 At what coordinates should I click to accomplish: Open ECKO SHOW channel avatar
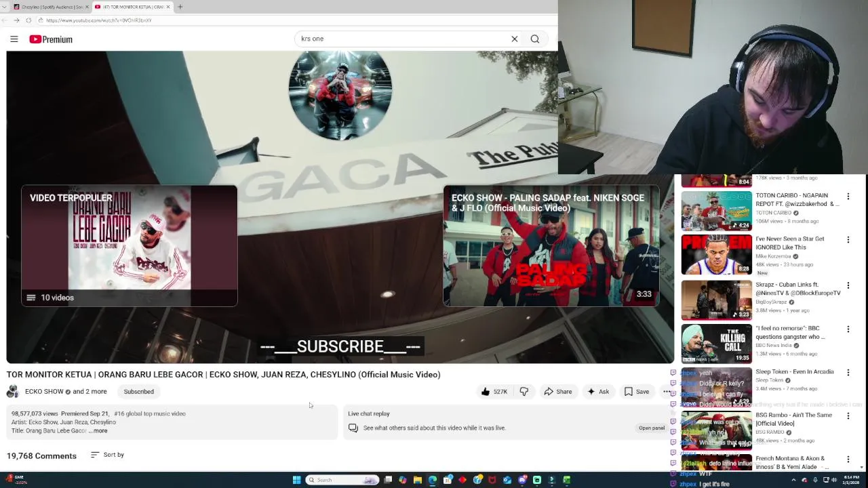click(13, 392)
